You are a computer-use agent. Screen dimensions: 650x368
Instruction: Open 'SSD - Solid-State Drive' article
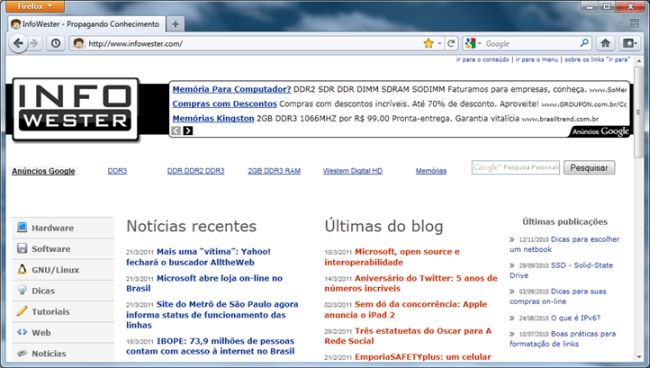561,270
